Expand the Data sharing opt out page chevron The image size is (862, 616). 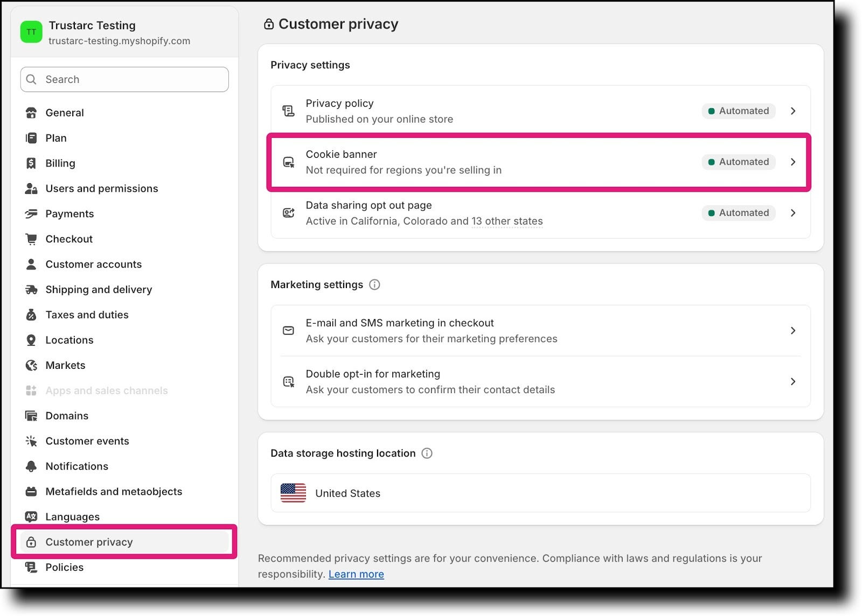point(793,213)
